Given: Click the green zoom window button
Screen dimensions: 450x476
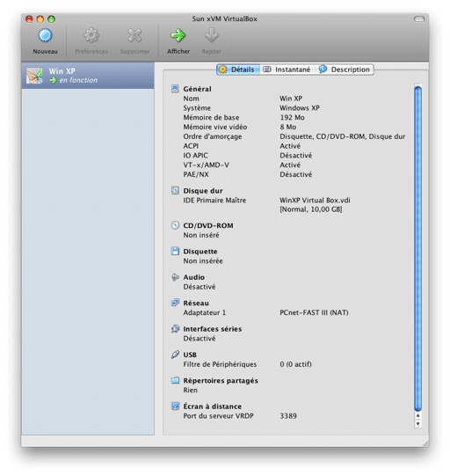Looking at the screenshot, I should click(51, 19).
